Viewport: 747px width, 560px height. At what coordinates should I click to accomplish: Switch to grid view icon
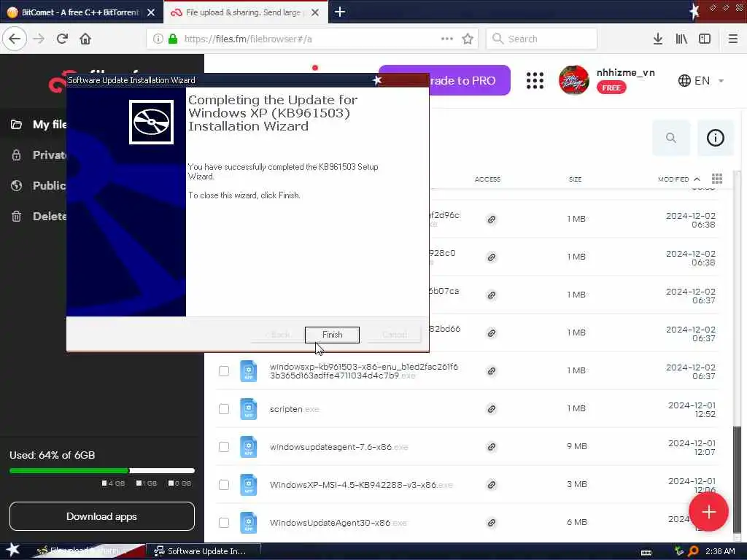[x=717, y=179]
